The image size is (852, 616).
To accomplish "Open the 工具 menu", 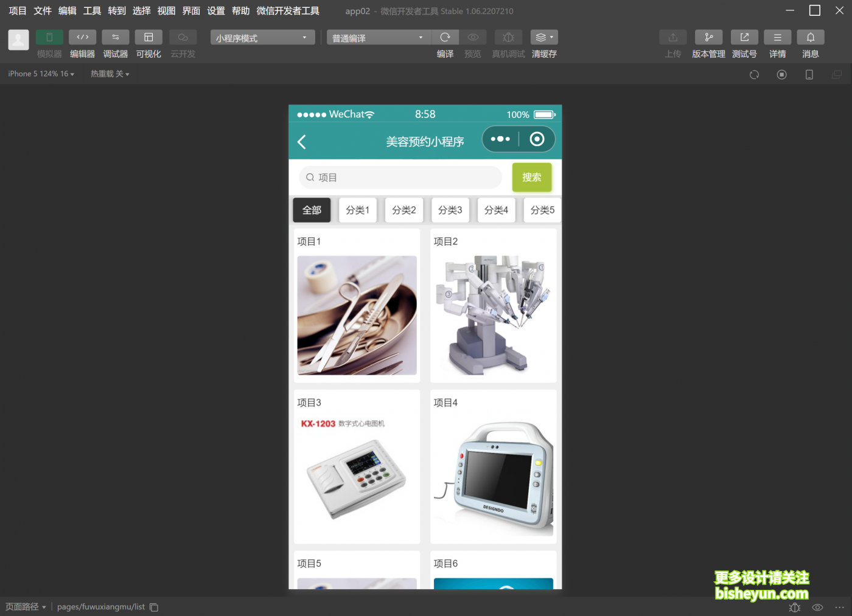I will coord(92,11).
